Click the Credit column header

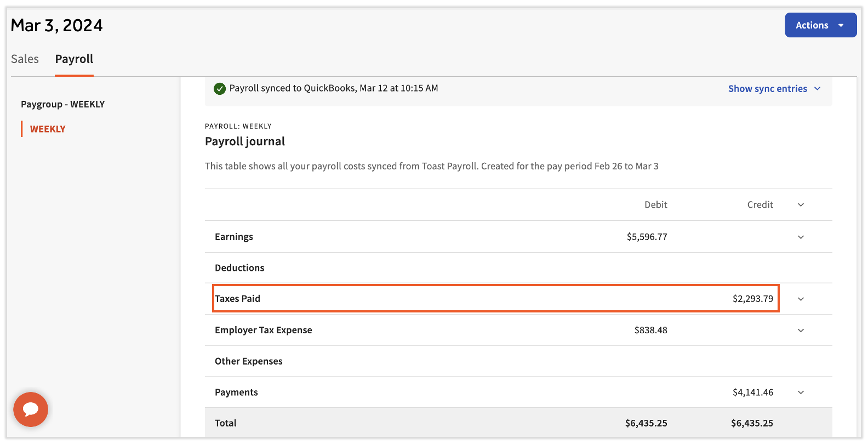click(760, 205)
